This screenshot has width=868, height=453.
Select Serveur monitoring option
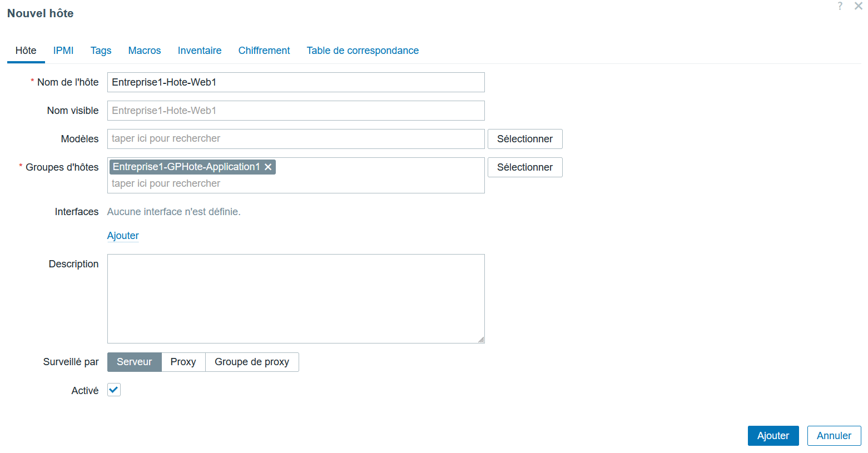point(134,362)
